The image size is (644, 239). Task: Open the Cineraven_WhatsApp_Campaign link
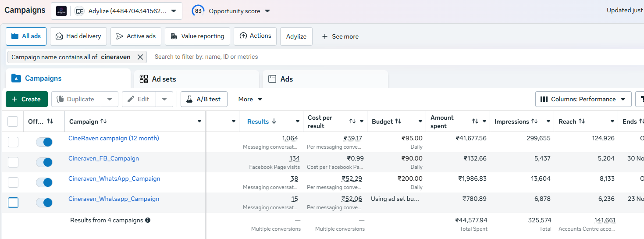(x=114, y=178)
